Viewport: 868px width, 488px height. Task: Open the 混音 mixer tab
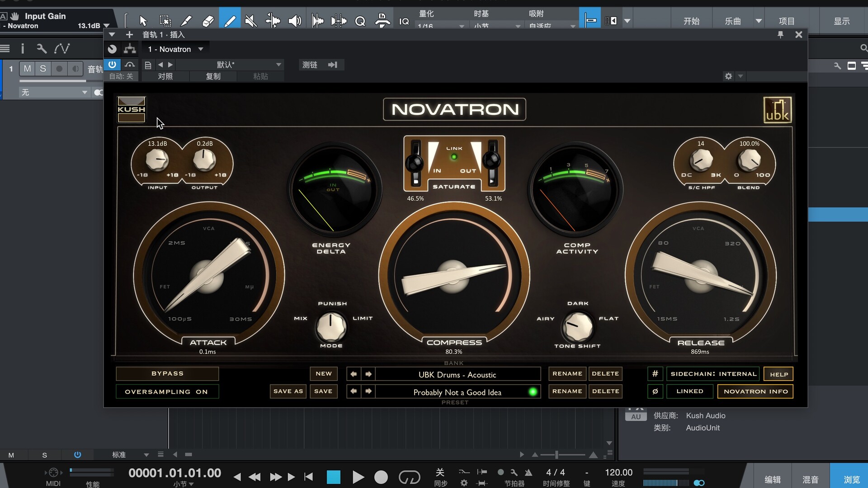(810, 479)
